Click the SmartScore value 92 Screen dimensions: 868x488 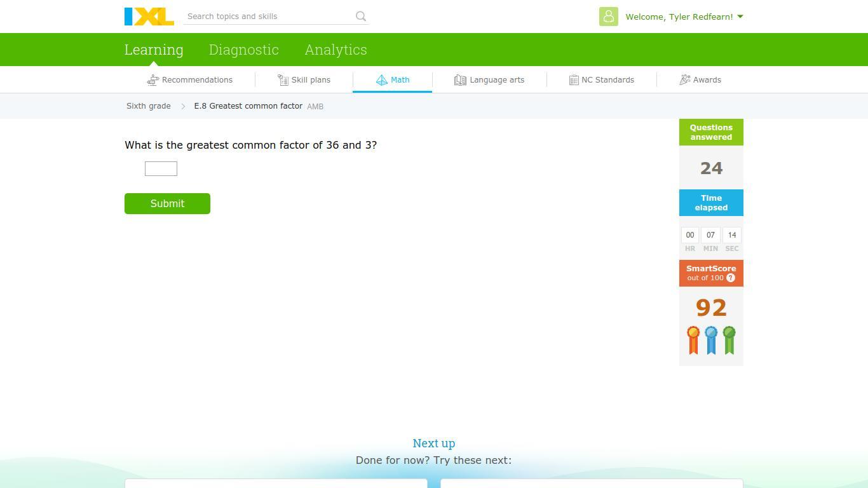(x=711, y=308)
